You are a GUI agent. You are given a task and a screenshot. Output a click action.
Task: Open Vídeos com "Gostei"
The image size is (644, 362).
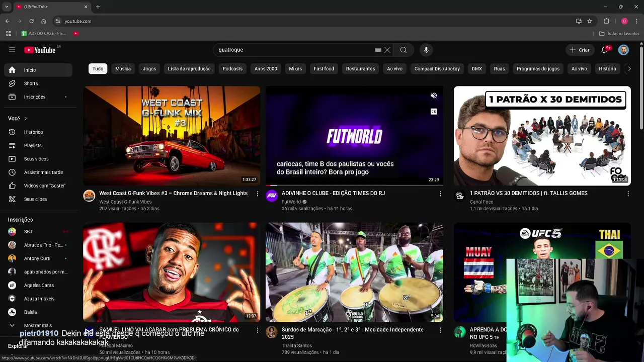pos(38,186)
